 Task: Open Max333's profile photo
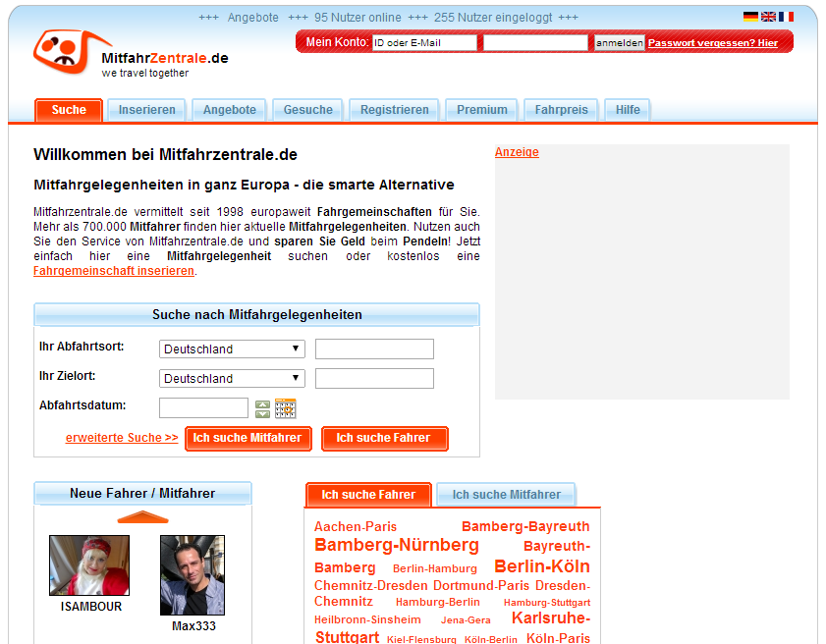(193, 575)
